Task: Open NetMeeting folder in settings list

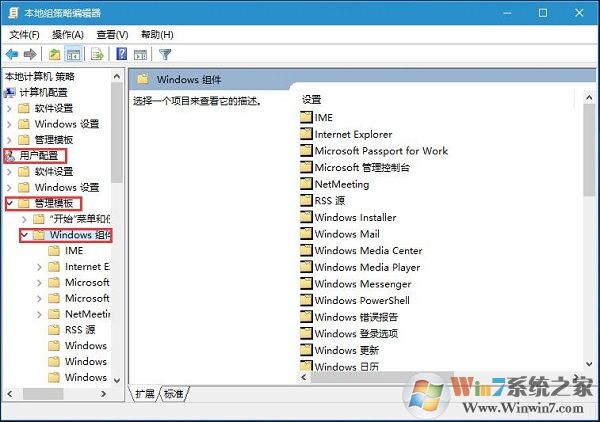Action: click(x=335, y=184)
